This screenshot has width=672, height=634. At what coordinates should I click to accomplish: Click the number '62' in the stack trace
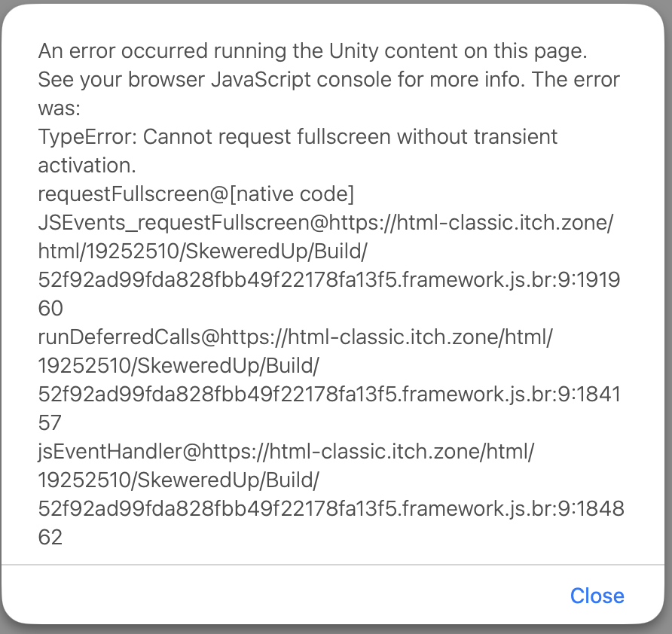[x=50, y=538]
